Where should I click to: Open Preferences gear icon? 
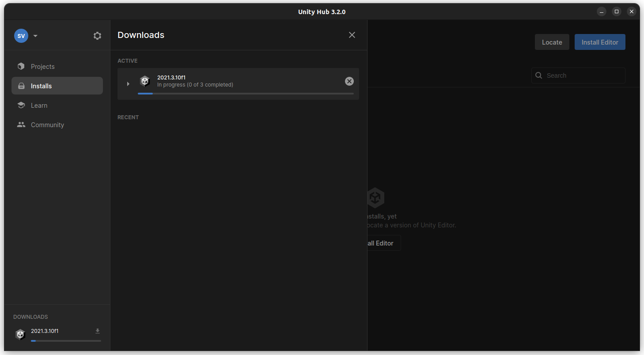coord(97,36)
